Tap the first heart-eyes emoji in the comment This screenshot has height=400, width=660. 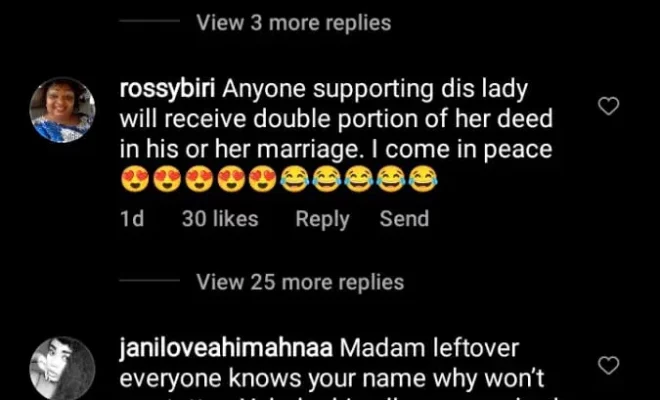point(135,179)
